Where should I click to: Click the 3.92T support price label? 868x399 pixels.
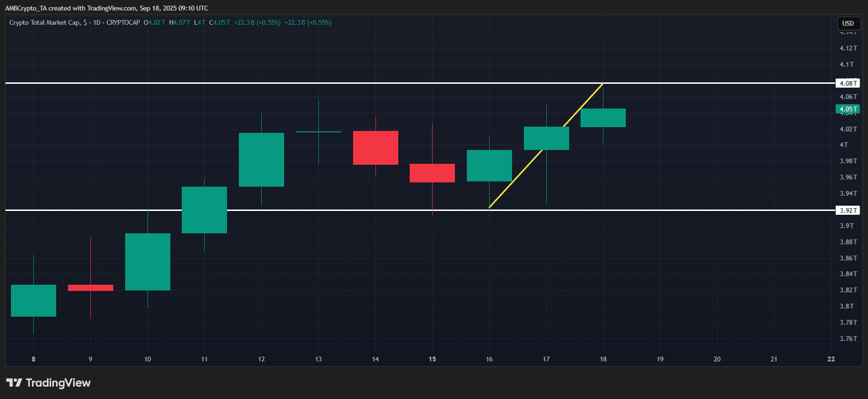[848, 210]
